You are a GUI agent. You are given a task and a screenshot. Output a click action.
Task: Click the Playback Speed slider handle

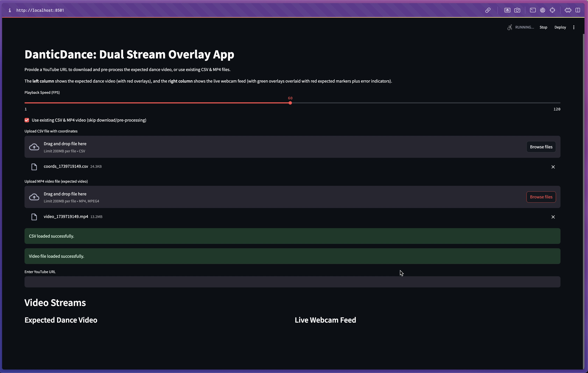pos(290,103)
